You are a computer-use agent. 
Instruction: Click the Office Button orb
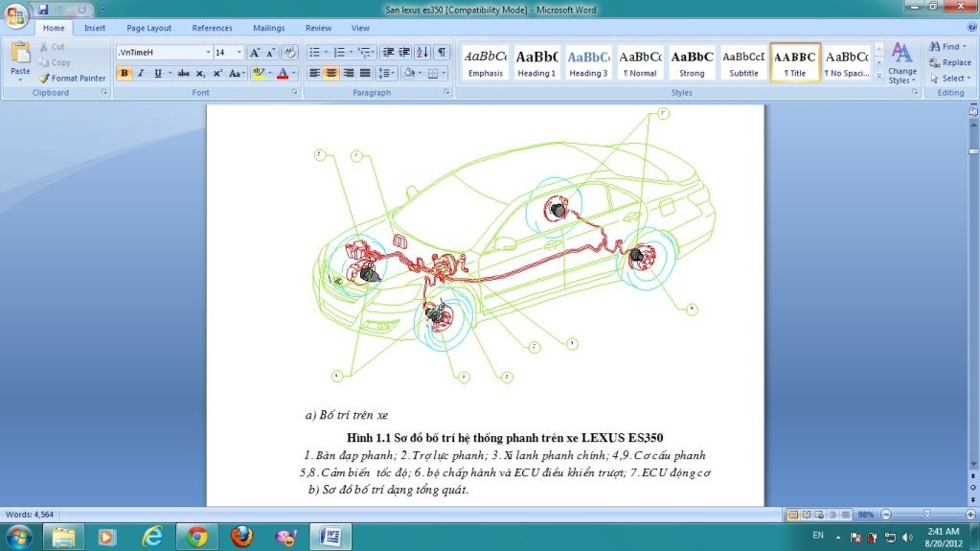16,16
